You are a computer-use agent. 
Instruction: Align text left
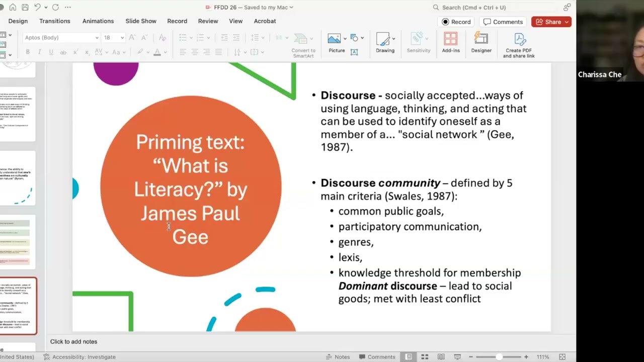[183, 52]
